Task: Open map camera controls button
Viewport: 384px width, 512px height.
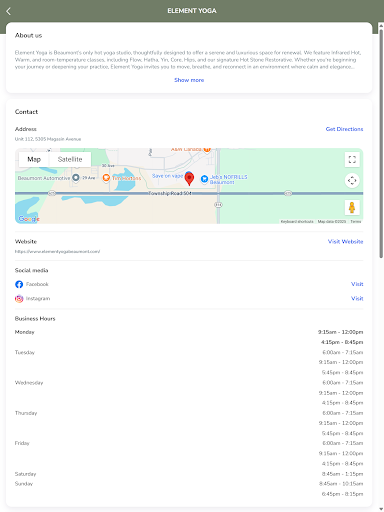Action: (x=352, y=180)
